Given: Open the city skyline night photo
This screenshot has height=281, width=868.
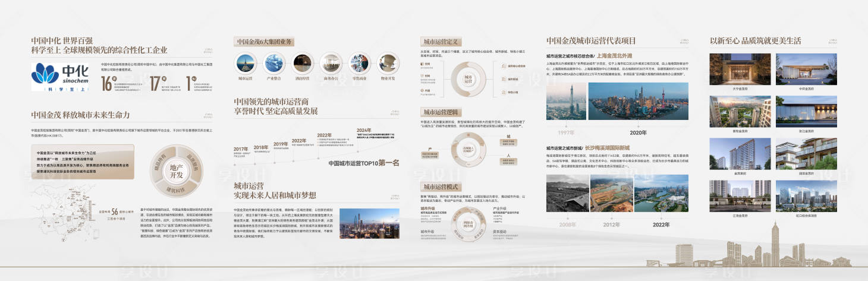Looking at the screenshot, I should (x=369, y=224).
